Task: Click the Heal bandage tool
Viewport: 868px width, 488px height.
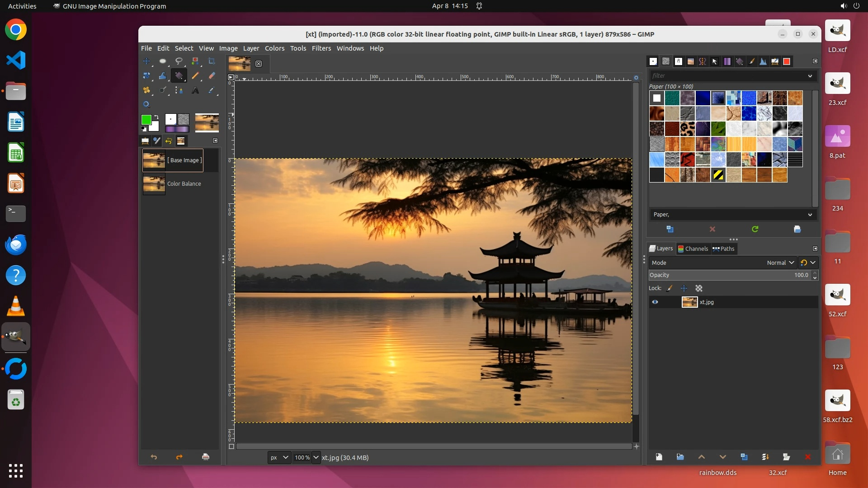Action: pyautogui.click(x=146, y=90)
